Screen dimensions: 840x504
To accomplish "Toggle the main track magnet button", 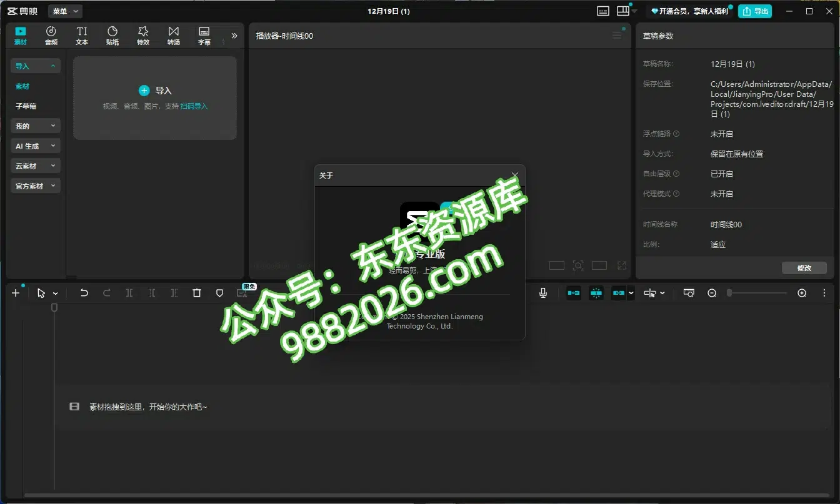I will click(573, 293).
